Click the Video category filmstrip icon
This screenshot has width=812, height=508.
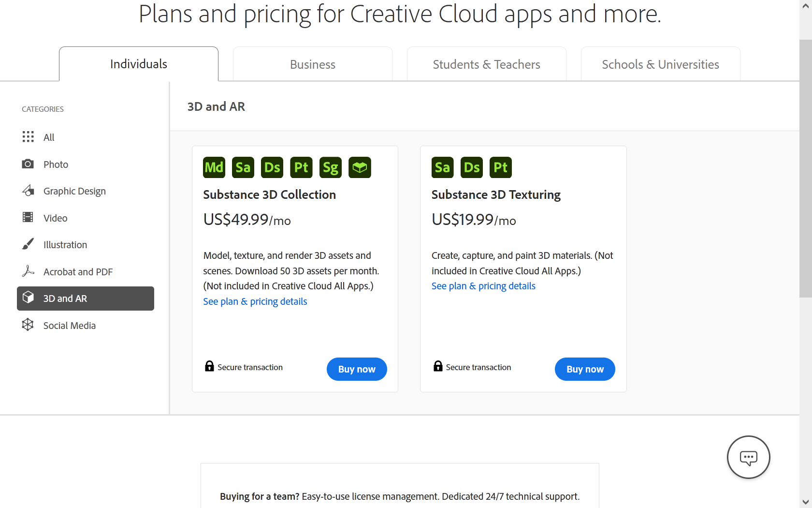point(28,217)
